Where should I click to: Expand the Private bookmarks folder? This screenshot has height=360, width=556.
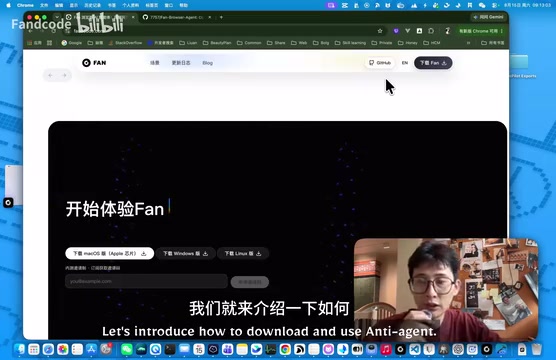point(382,43)
